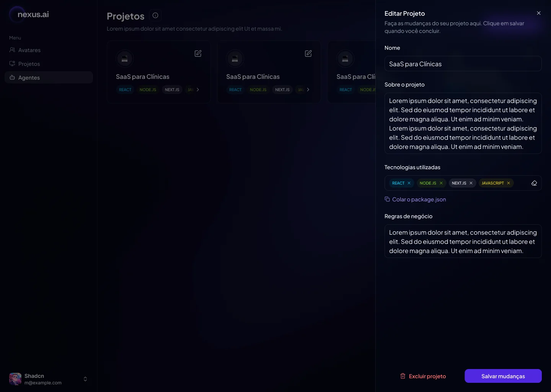Click Excluir projeto button
Screen dimensions: 551x392
[423, 376]
